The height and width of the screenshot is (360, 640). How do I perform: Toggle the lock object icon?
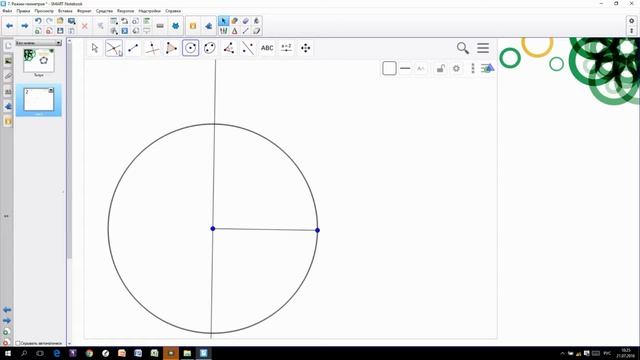pyautogui.click(x=440, y=69)
